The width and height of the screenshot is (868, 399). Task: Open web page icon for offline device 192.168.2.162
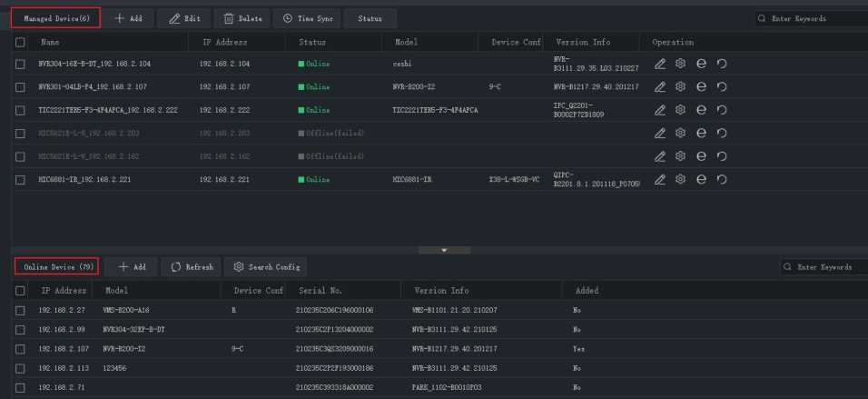coord(701,156)
